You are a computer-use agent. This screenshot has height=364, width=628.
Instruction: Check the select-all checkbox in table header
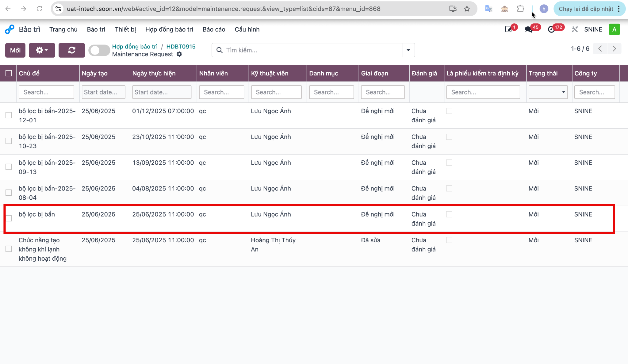(9, 73)
